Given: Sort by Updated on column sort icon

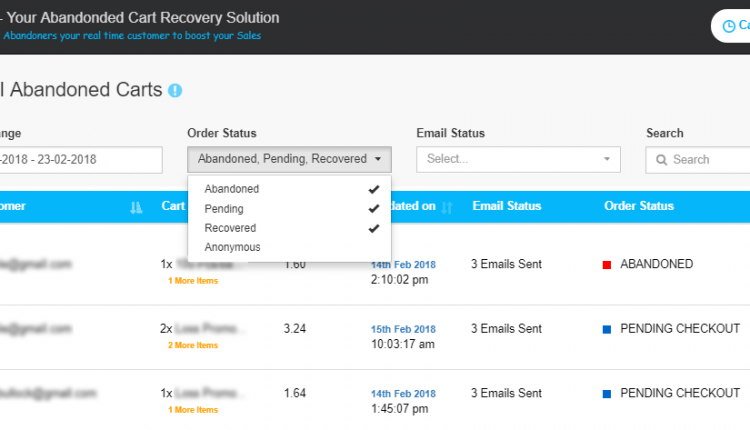Looking at the screenshot, I should 447,207.
